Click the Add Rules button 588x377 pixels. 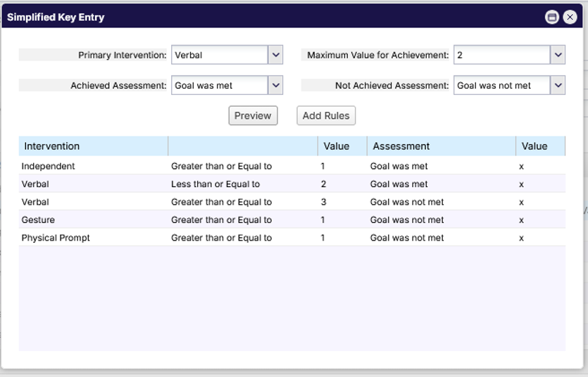(x=326, y=115)
